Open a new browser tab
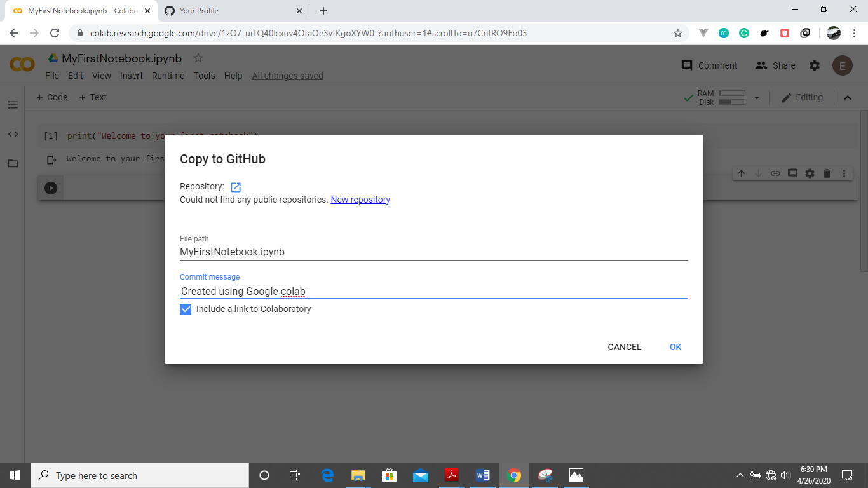The height and width of the screenshot is (488, 868). coord(323,11)
